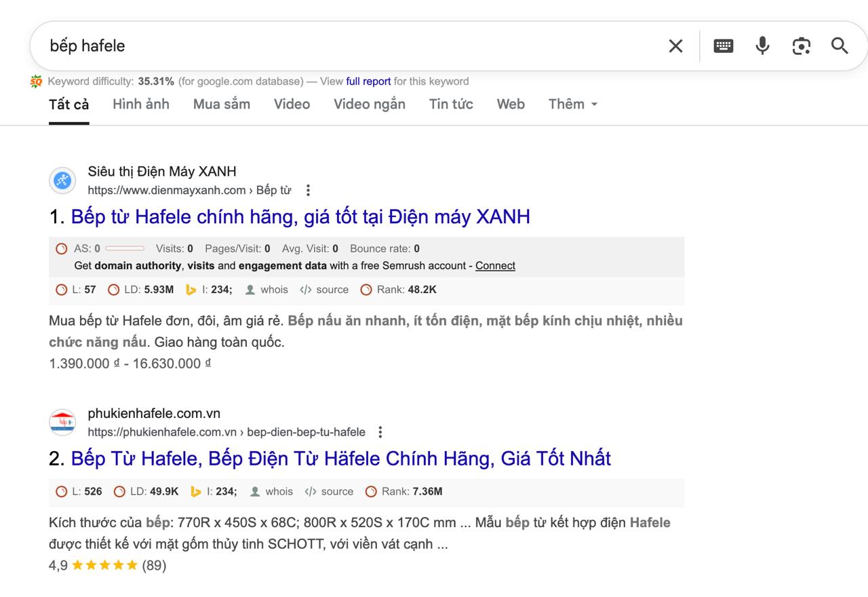Switch to the Mua sắm tab
868x597 pixels.
(221, 104)
